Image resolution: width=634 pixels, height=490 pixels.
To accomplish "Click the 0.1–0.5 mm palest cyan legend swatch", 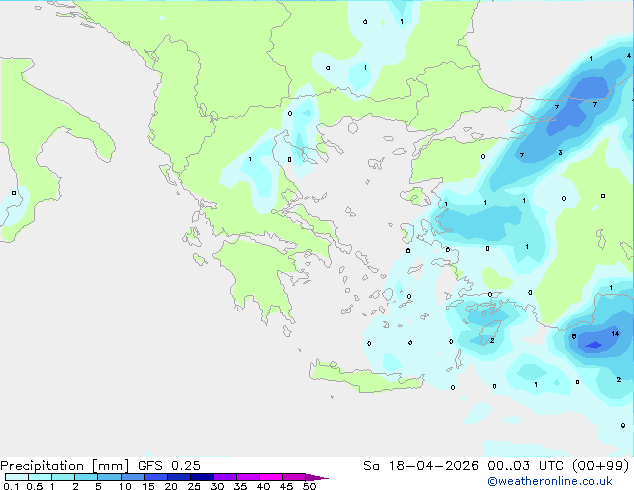I will point(17,477).
